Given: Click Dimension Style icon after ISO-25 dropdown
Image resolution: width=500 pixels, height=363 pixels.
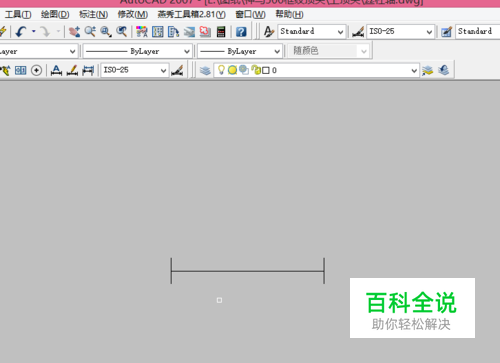Looking at the screenshot, I should [177, 70].
